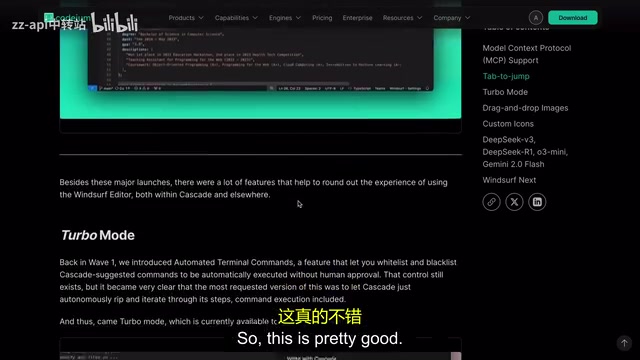Jump to the Tab-to-jump section
The height and width of the screenshot is (360, 640).
pos(506,76)
